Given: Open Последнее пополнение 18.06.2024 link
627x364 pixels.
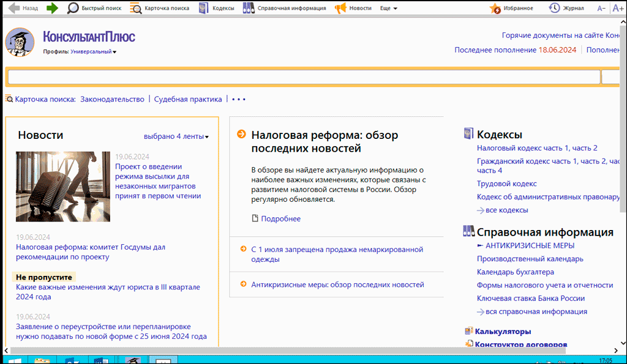Looking at the screenshot, I should (516, 50).
